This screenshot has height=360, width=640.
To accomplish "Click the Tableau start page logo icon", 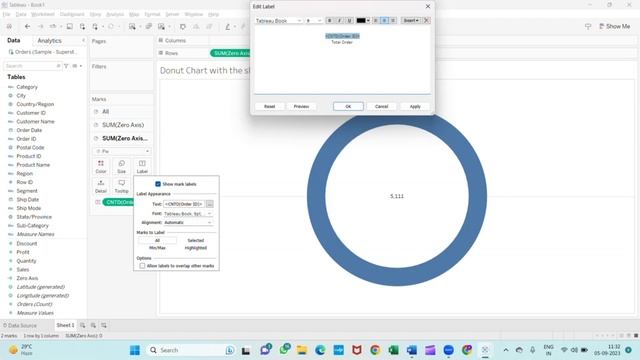I will point(9,27).
